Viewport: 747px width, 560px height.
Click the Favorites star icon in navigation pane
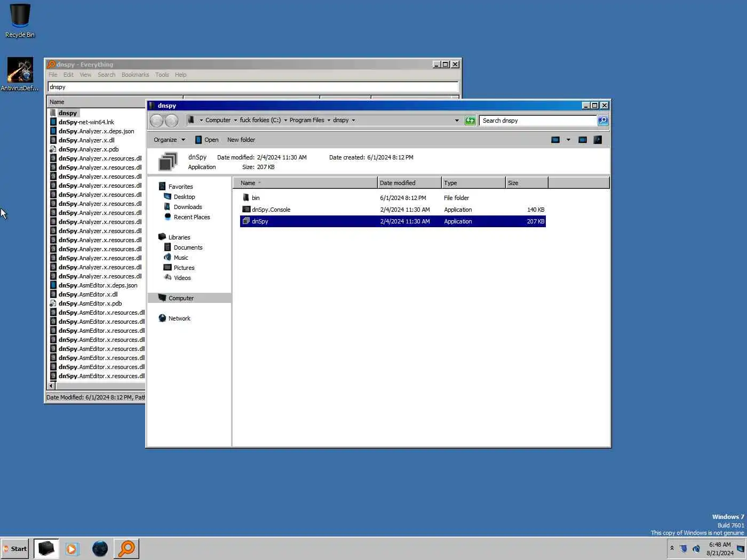162,186
